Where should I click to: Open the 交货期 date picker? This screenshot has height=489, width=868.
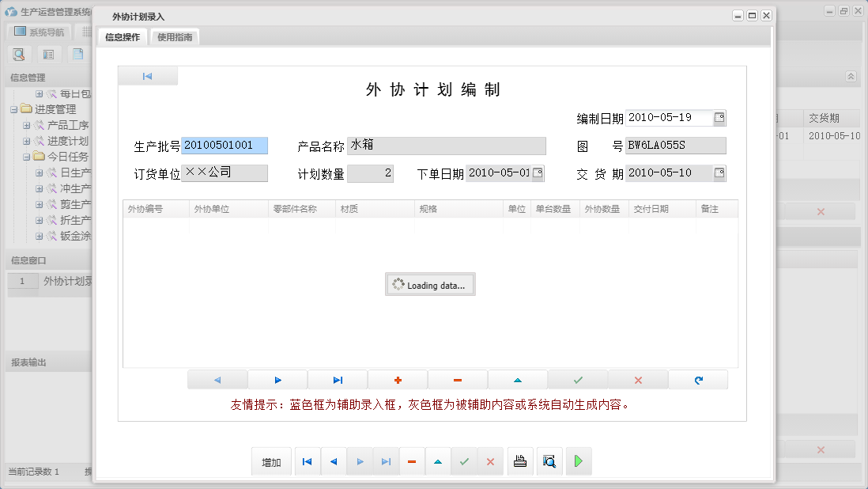(x=718, y=172)
